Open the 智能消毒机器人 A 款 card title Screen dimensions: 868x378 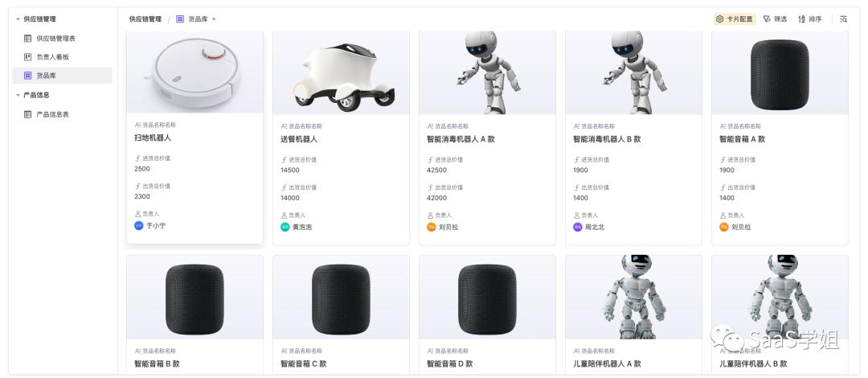(461, 139)
